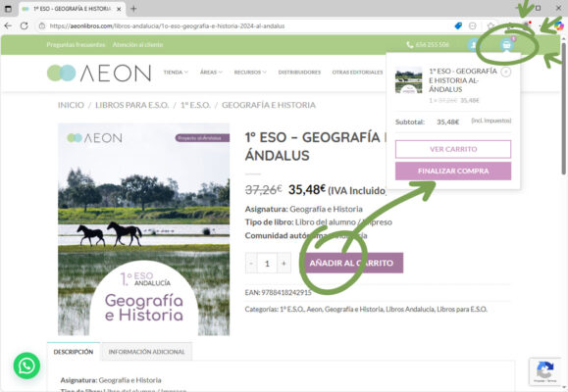Image resolution: width=568 pixels, height=392 pixels.
Task: Expand the RECURSOS dropdown menu
Action: 250,73
